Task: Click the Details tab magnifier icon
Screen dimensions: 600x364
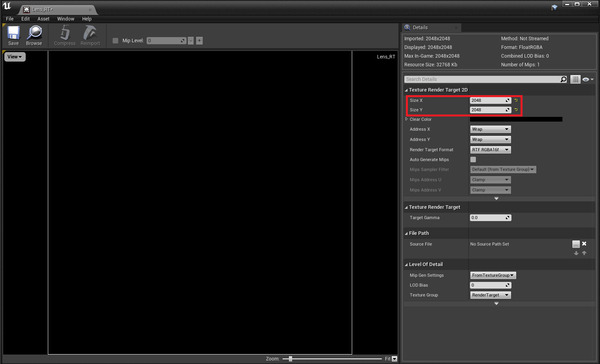Action: [407, 27]
